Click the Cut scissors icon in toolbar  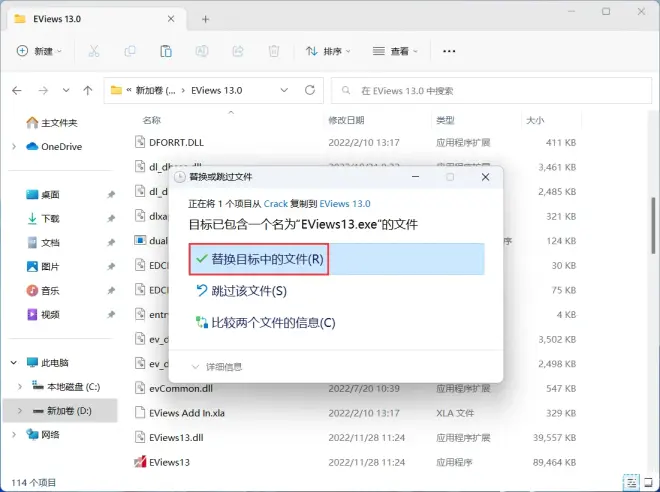tap(93, 51)
